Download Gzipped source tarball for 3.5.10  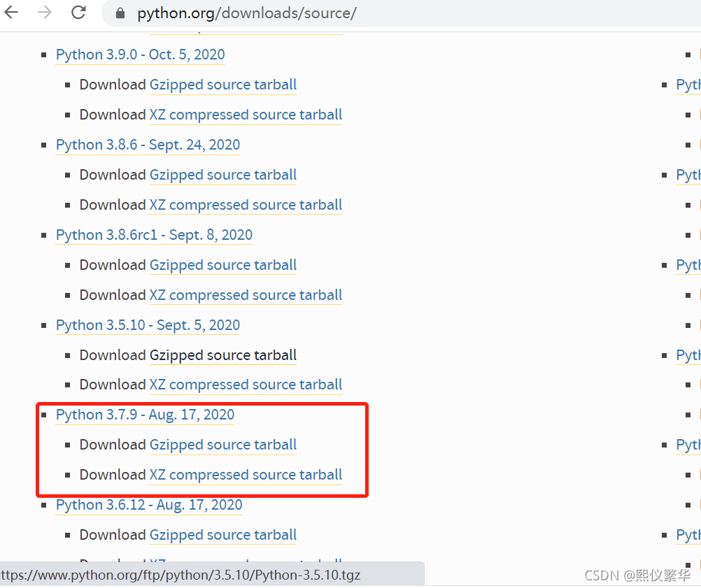click(222, 355)
